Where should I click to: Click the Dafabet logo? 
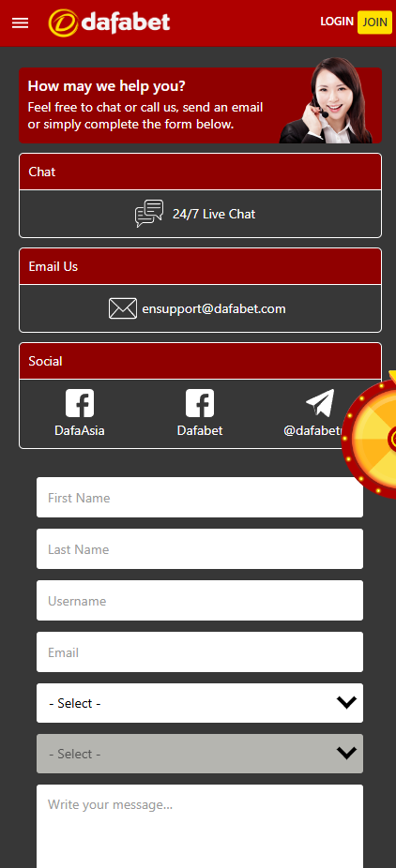109,22
